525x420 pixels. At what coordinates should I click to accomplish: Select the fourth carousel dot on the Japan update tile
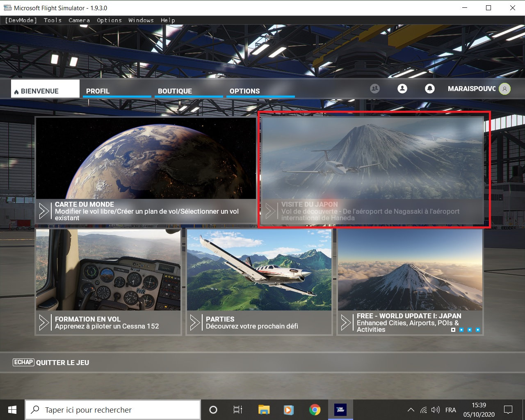[478, 329]
